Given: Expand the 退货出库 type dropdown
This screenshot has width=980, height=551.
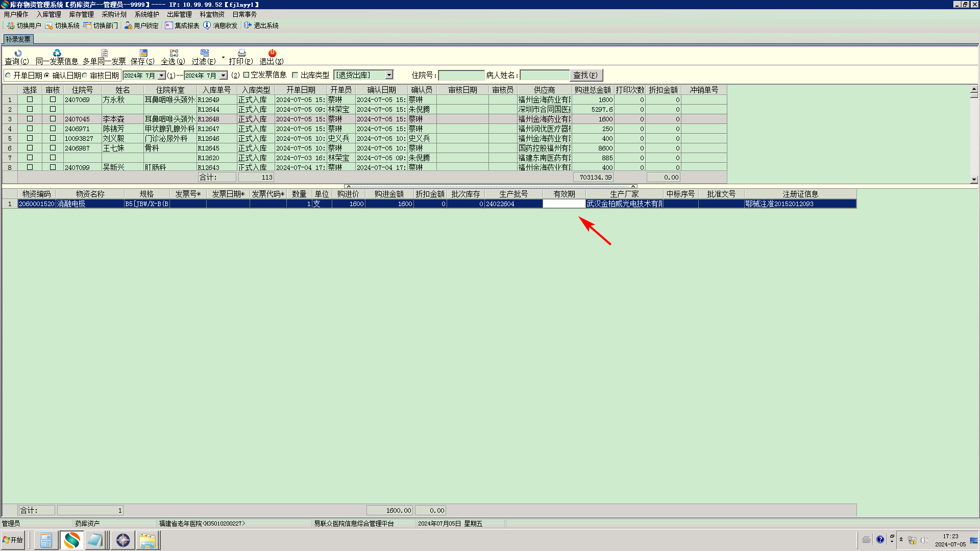Looking at the screenshot, I should coord(389,75).
